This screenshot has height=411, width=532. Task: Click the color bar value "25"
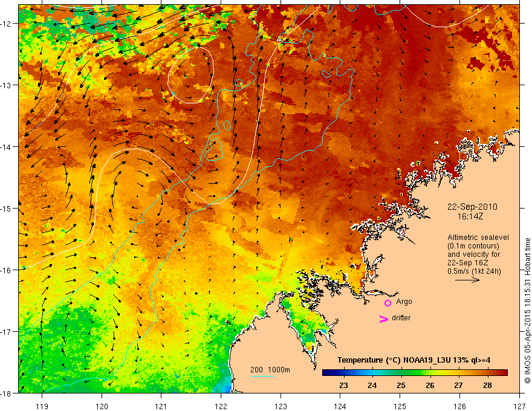[x=401, y=385]
